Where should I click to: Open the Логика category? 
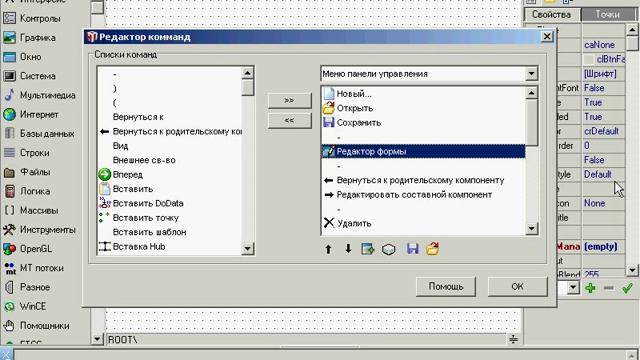(35, 191)
